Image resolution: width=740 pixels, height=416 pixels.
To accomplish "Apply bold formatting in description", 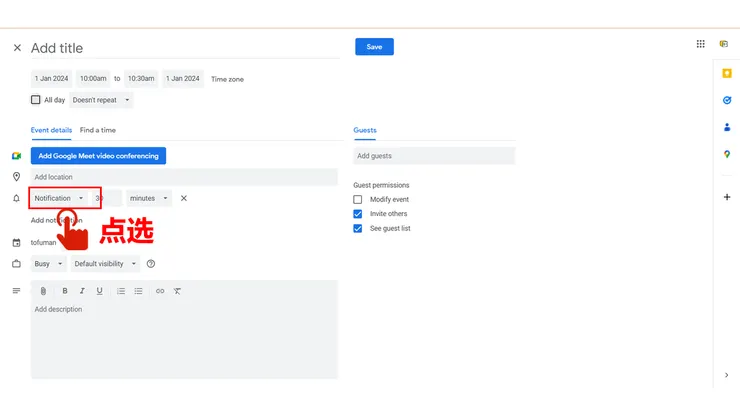I will click(65, 291).
